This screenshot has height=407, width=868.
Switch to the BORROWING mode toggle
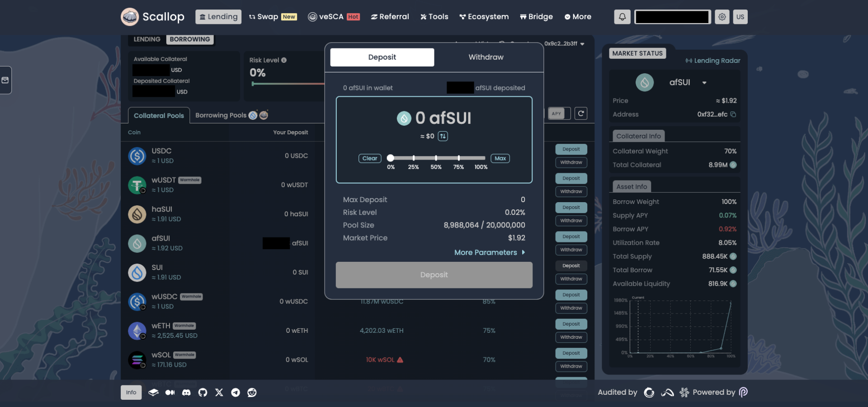pyautogui.click(x=190, y=39)
